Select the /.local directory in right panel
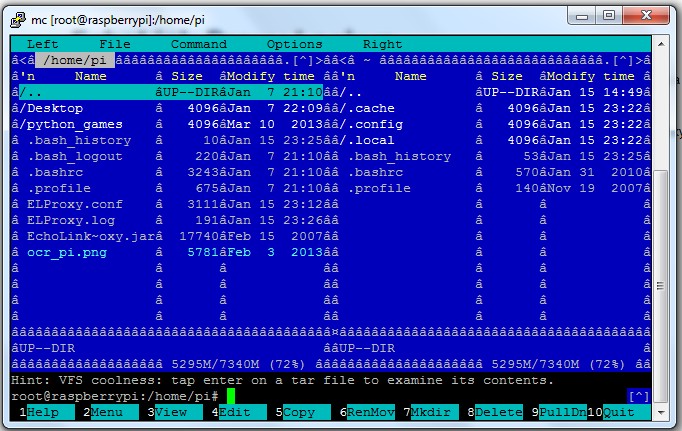The image size is (682, 431). pos(491,140)
